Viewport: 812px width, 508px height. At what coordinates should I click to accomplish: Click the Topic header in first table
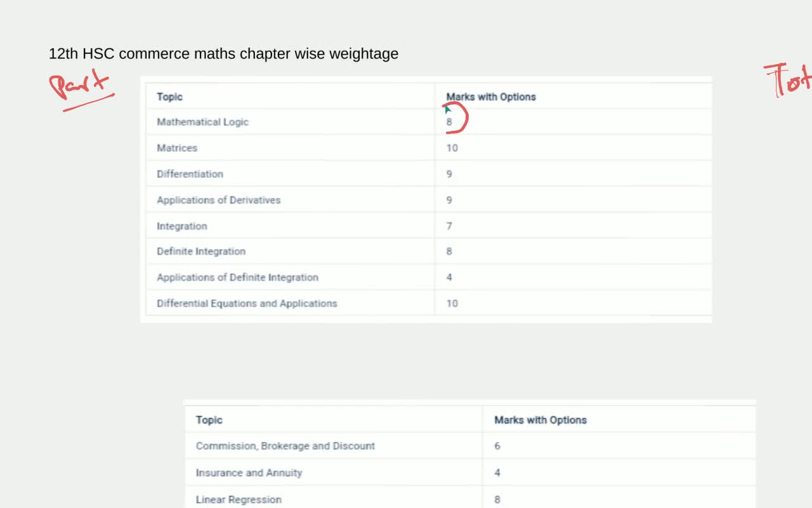click(170, 97)
